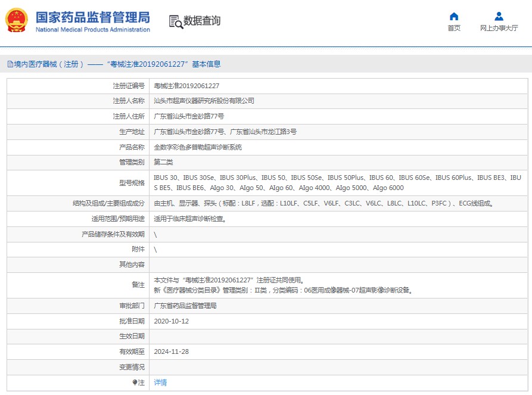
Task: Select registrant 汕头市超声仪器研究所股份有限公司
Action: [204, 101]
